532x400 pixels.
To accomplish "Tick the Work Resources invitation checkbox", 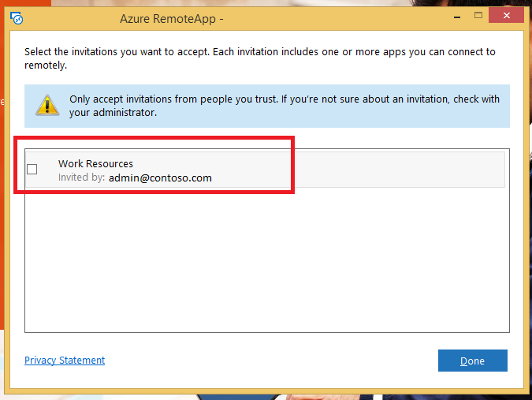I will coord(32,169).
